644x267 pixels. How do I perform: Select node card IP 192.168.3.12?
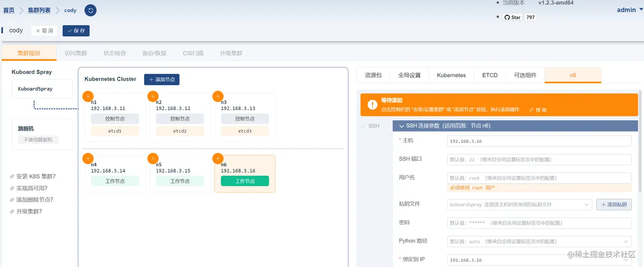click(173, 108)
